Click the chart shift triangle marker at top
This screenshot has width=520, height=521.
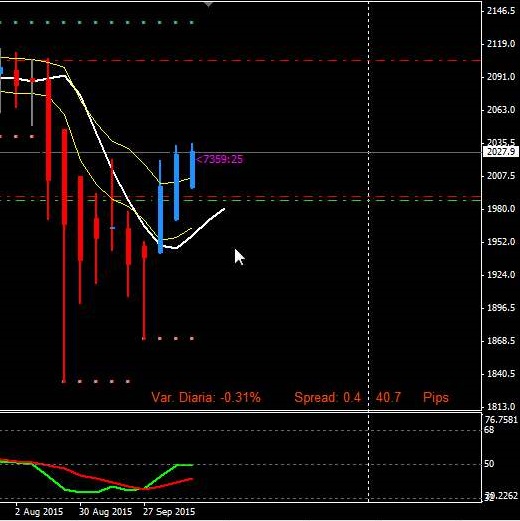coord(208,5)
